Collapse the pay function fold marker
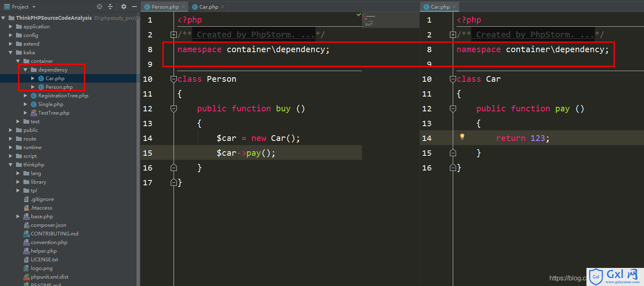This screenshot has height=286, width=644. (453, 109)
